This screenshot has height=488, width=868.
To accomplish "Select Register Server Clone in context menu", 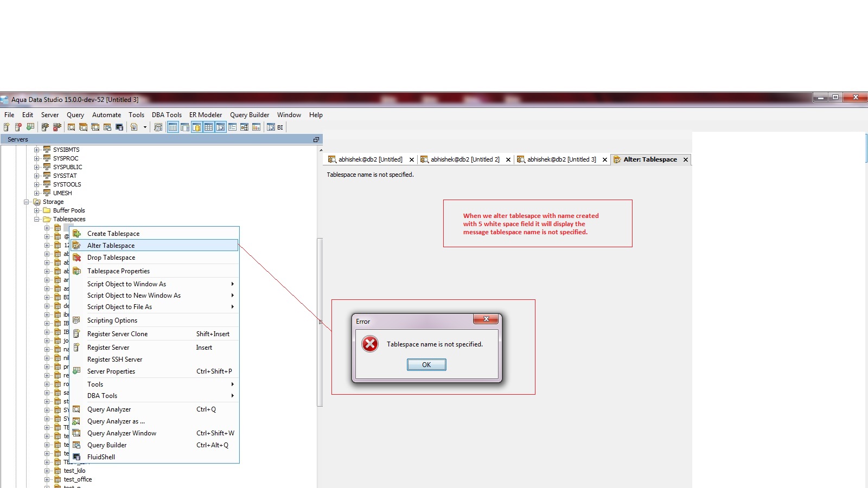I will [x=155, y=334].
